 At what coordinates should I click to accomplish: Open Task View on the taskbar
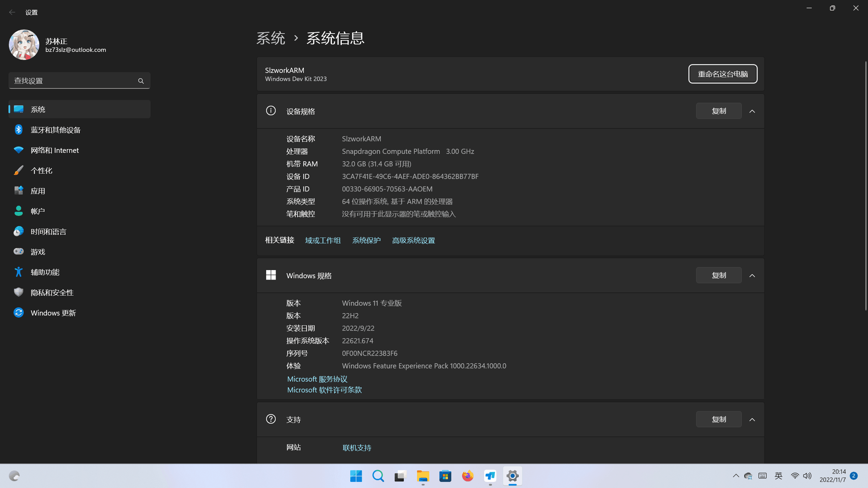click(401, 476)
